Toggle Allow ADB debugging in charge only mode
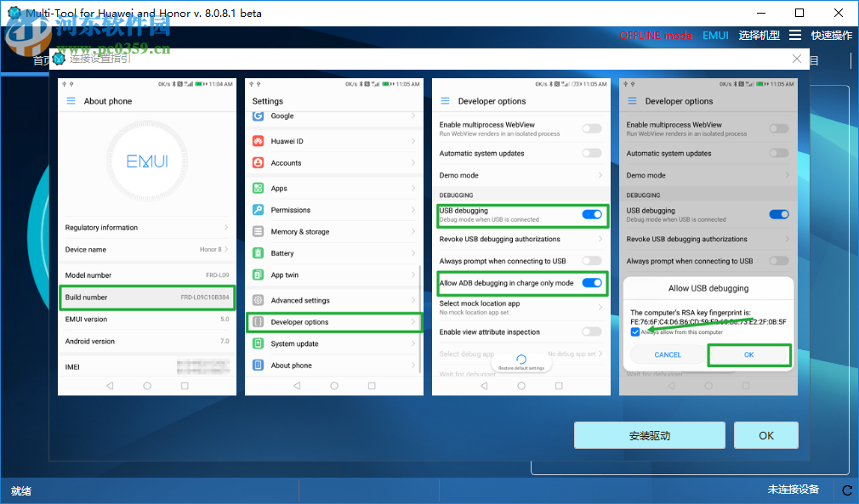 coord(592,283)
